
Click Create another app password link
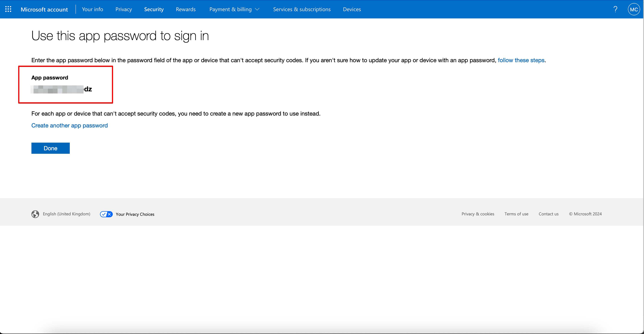click(70, 125)
